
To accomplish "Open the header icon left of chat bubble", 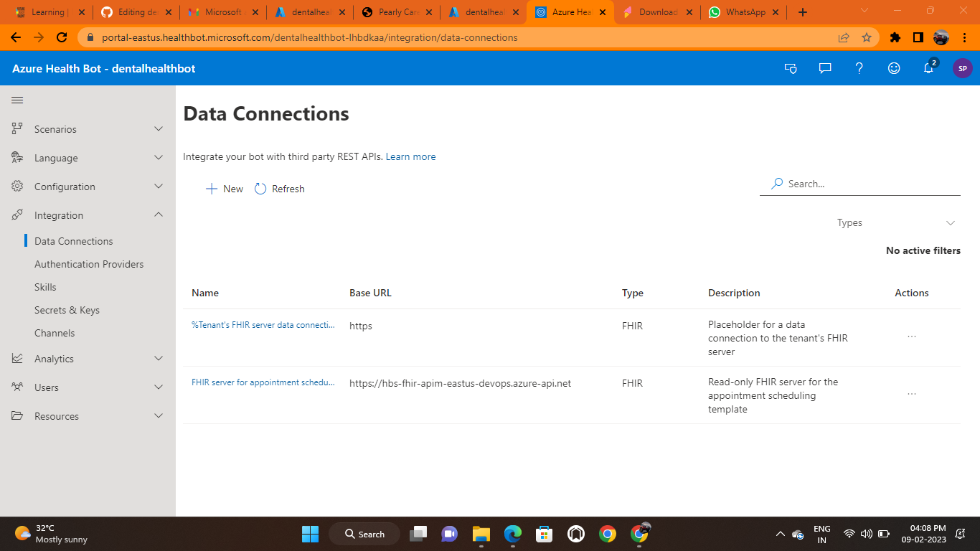I will click(x=791, y=68).
